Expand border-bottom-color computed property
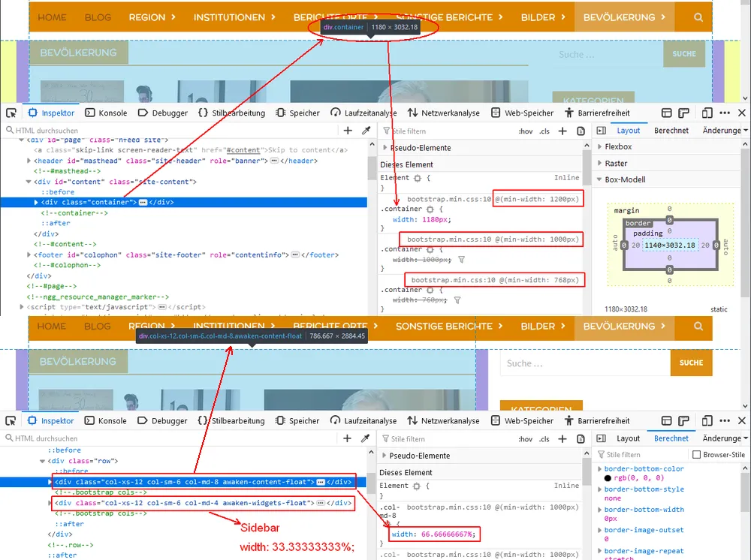This screenshot has width=751, height=560. coord(599,469)
